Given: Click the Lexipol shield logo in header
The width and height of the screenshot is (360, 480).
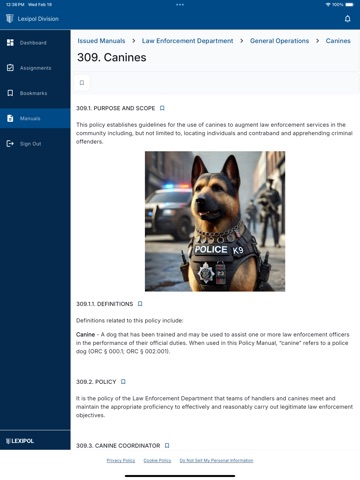Looking at the screenshot, I should 10,19.
